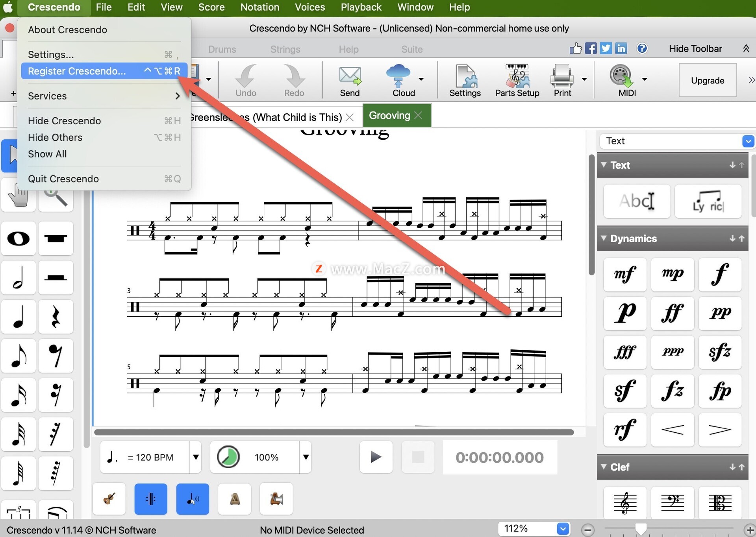Open the help question mark icon
Viewport: 756px width, 537px height.
(x=642, y=48)
